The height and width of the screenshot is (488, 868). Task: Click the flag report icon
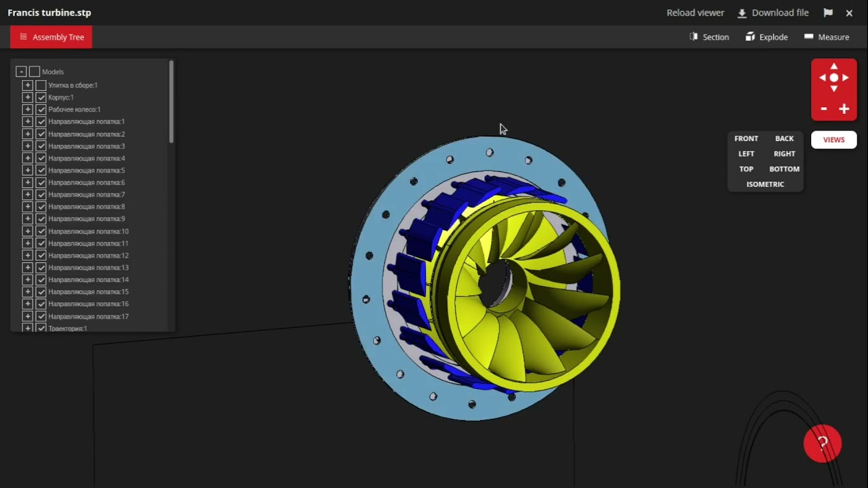(828, 13)
